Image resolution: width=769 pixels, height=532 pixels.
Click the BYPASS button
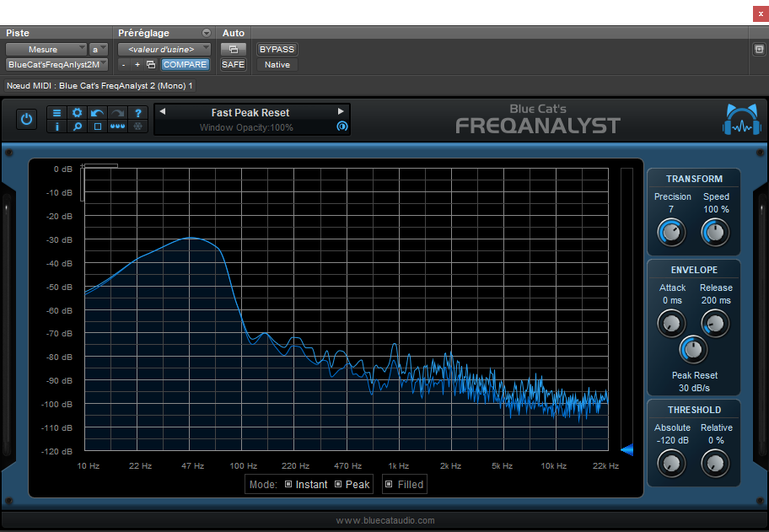click(277, 49)
